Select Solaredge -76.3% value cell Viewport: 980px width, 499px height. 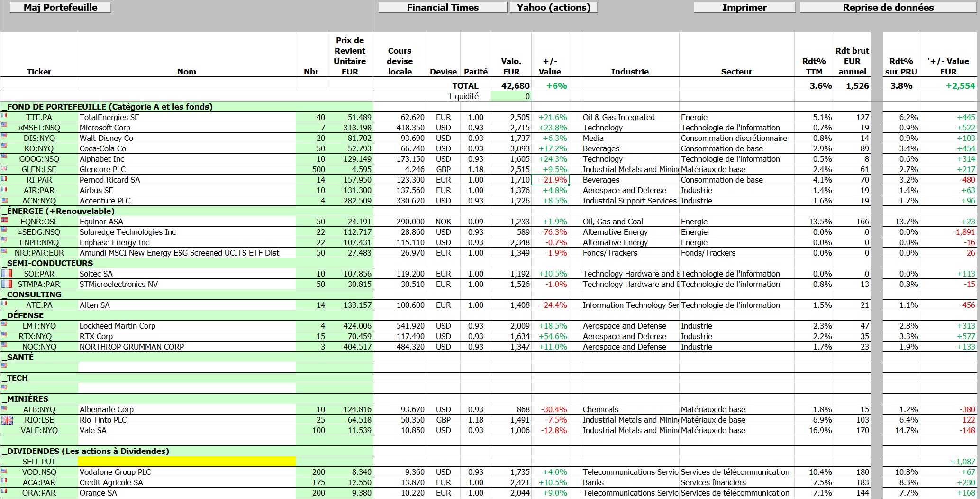click(x=550, y=232)
